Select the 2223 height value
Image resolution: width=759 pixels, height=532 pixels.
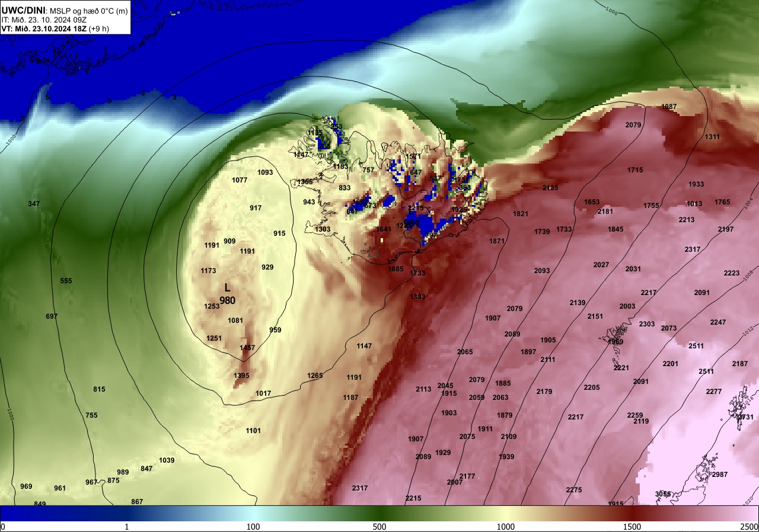click(x=732, y=273)
